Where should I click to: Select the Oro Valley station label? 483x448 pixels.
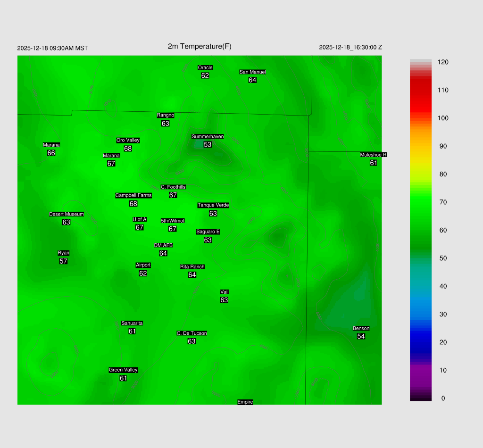[x=128, y=140]
